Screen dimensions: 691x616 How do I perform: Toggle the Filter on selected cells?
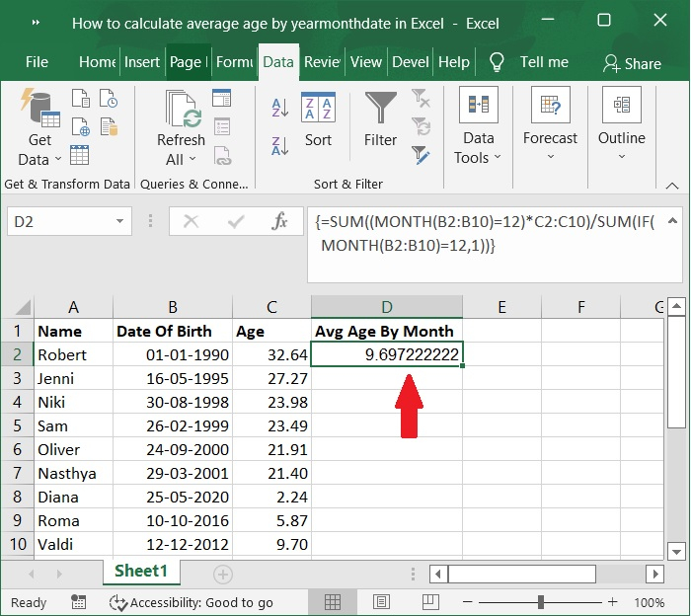tap(380, 120)
